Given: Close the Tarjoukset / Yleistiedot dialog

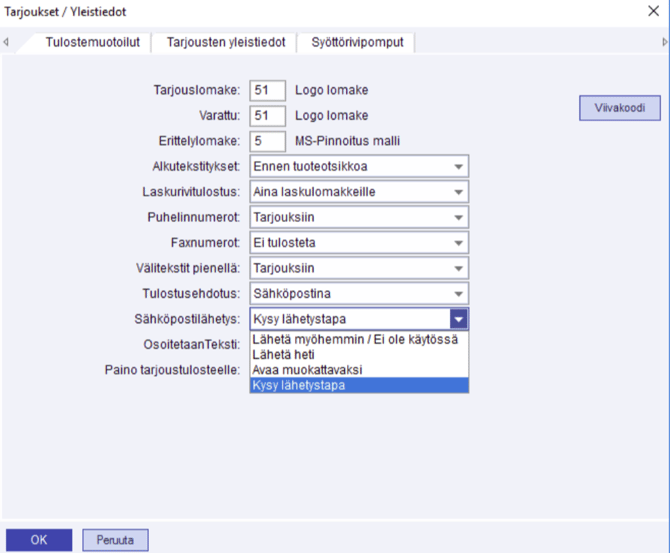Looking at the screenshot, I should click(x=653, y=12).
